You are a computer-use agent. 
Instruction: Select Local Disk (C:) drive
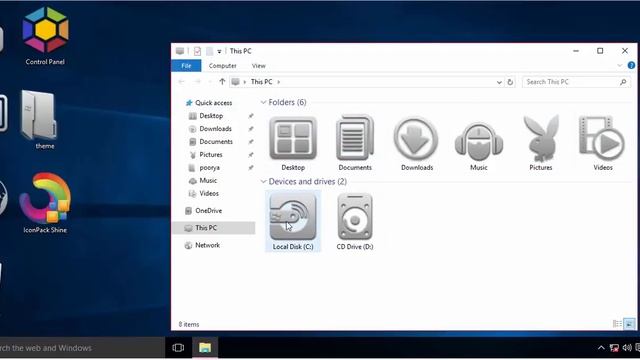click(x=293, y=221)
